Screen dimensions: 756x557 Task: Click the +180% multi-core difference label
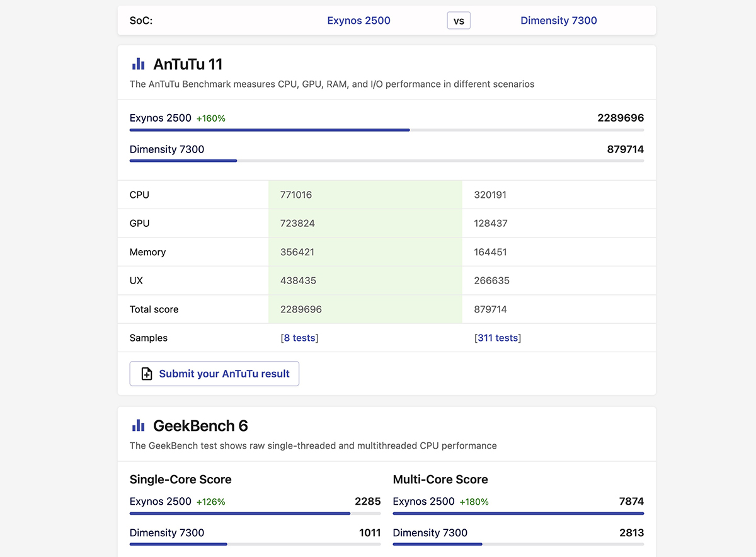(x=474, y=502)
